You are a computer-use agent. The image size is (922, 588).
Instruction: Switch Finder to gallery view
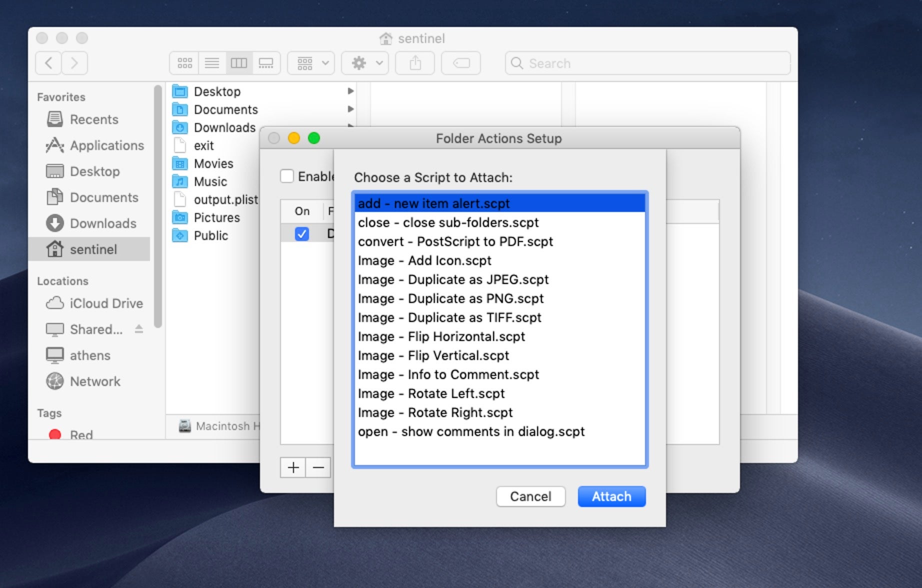coord(265,63)
